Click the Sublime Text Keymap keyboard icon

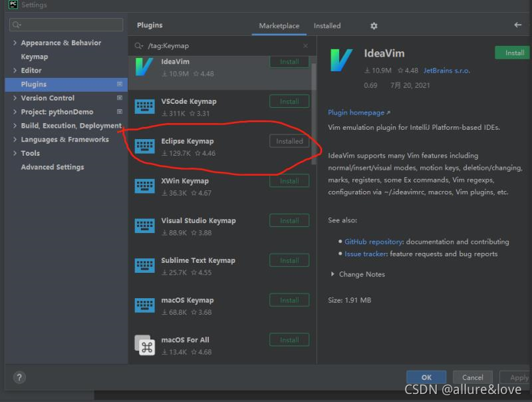click(144, 266)
